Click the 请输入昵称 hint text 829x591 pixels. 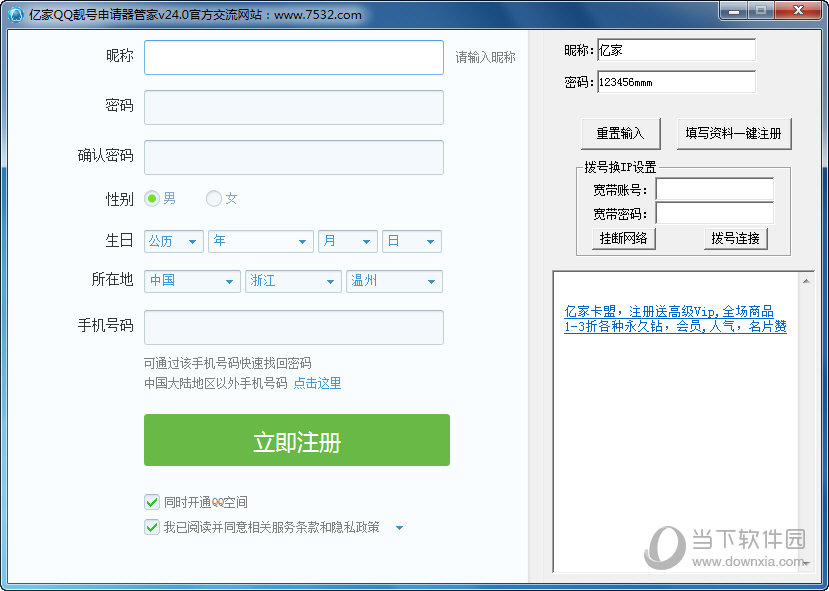485,58
